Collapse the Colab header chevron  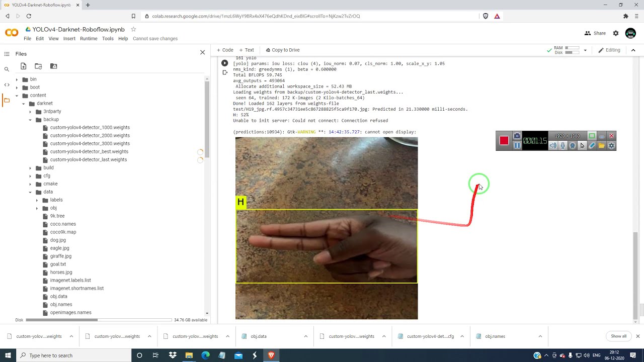[x=633, y=50]
